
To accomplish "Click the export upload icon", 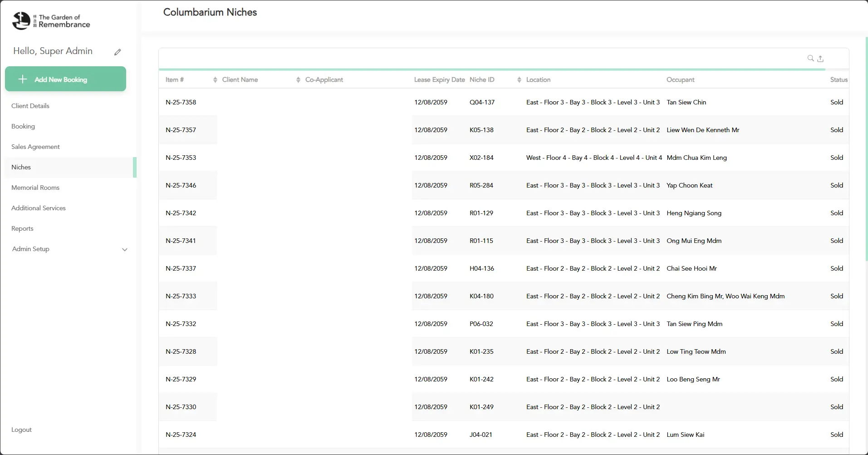I will click(820, 59).
